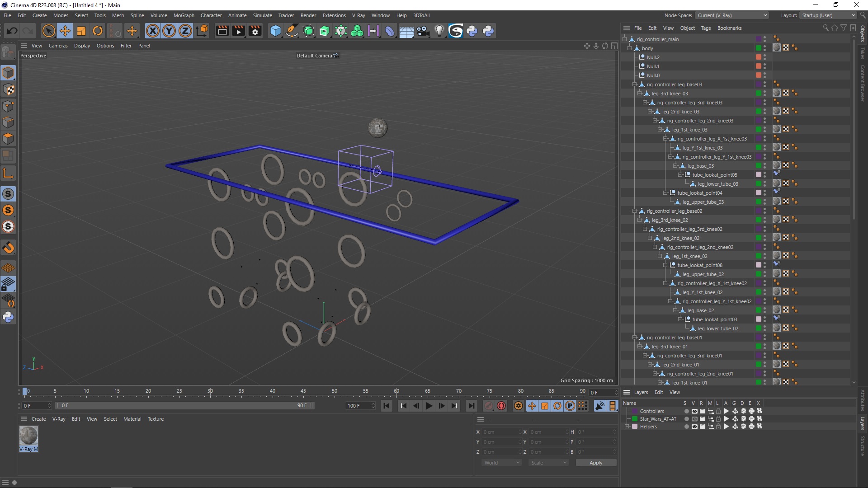The width and height of the screenshot is (868, 488).
Task: Open the World coordinate system dropdown
Action: [501, 463]
